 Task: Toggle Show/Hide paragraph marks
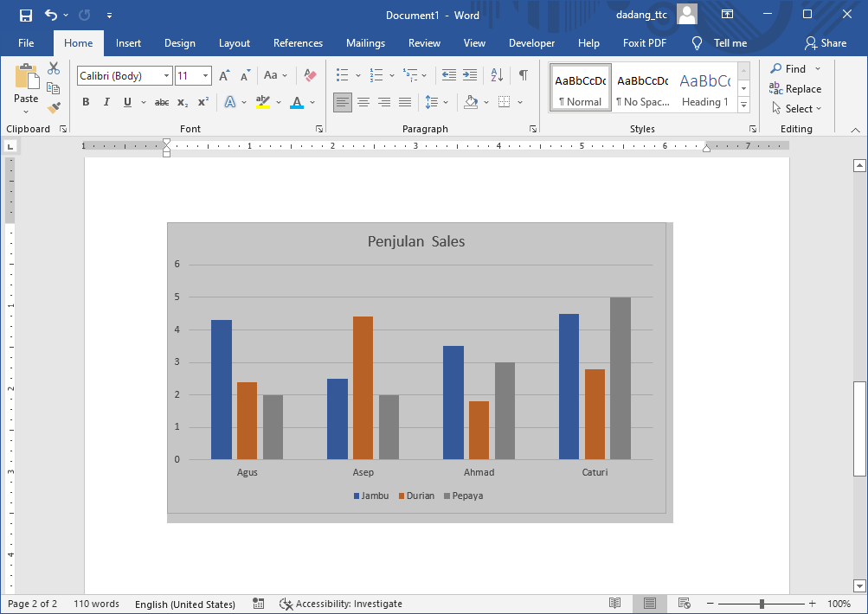click(x=523, y=76)
